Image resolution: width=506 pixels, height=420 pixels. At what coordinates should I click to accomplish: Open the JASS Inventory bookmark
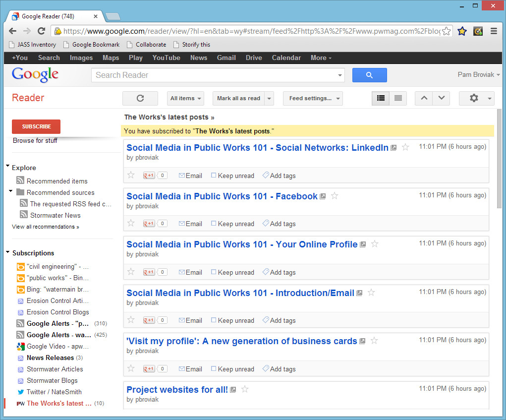click(33, 45)
